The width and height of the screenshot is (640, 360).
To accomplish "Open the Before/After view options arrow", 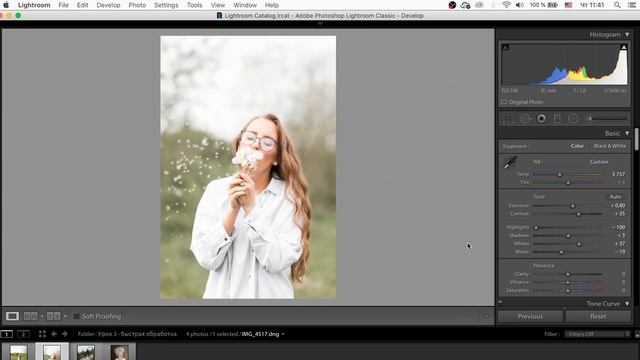I will [x=65, y=316].
